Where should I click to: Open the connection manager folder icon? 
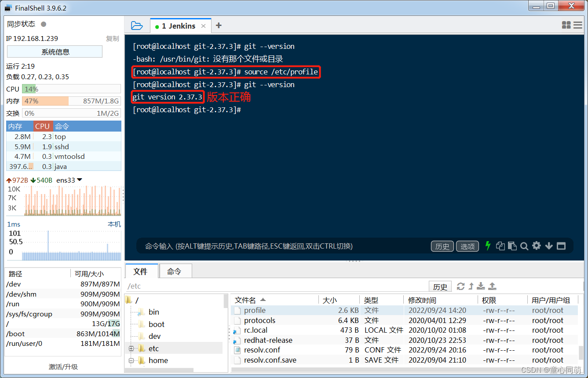[137, 26]
